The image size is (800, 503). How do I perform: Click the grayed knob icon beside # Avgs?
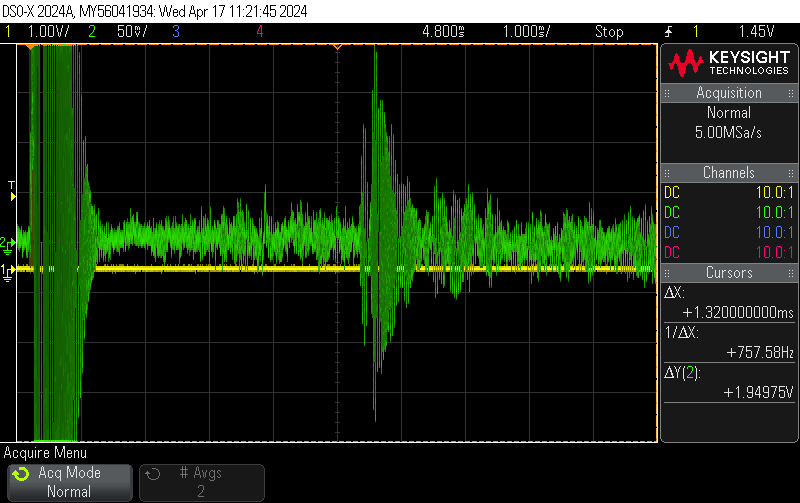[x=153, y=474]
